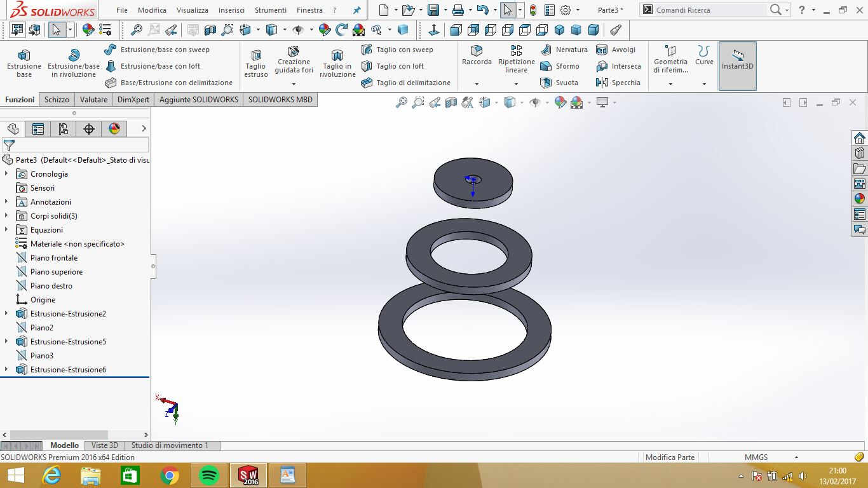Choose Taglio con sweep
Viewport: 868px width, 488px height.
tap(397, 50)
